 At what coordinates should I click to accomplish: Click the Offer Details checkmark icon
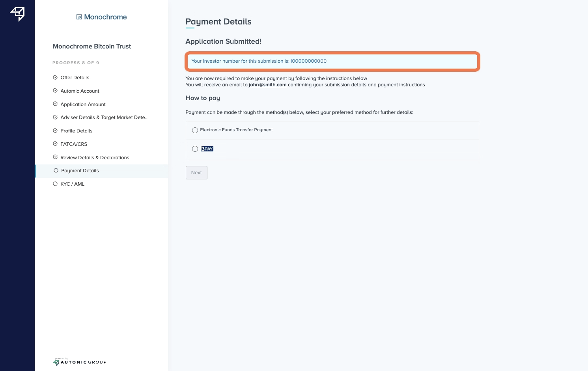[55, 77]
